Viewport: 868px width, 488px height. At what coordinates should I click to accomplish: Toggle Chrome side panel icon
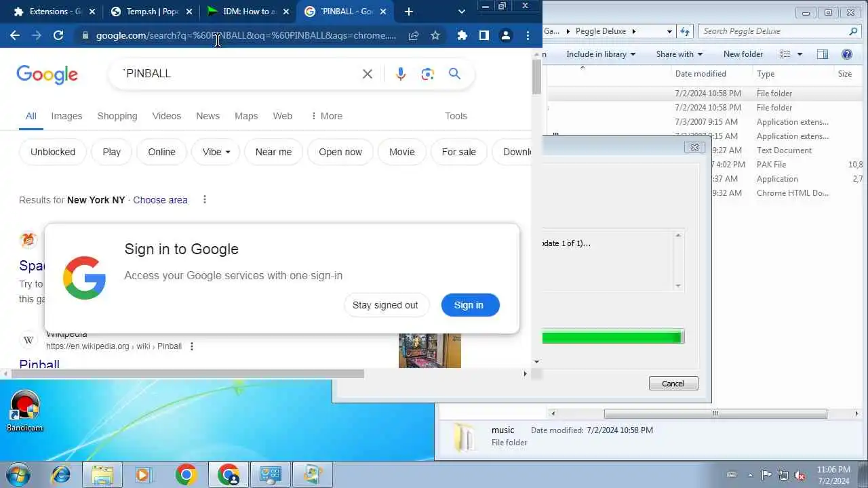(484, 35)
